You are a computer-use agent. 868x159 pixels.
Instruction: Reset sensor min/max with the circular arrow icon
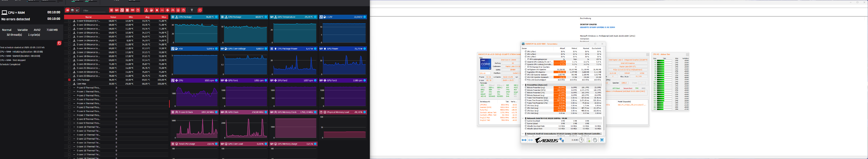pyautogui.click(x=200, y=10)
